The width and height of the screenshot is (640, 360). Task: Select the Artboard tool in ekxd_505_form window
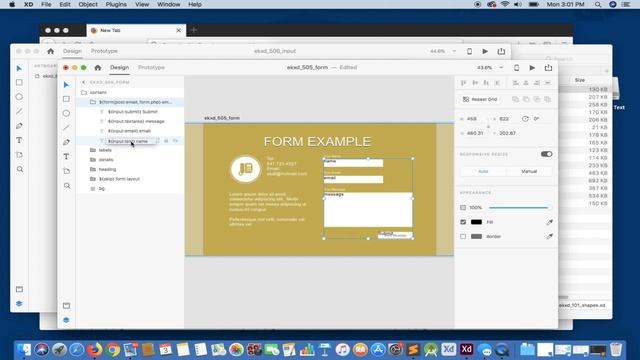tap(66, 171)
